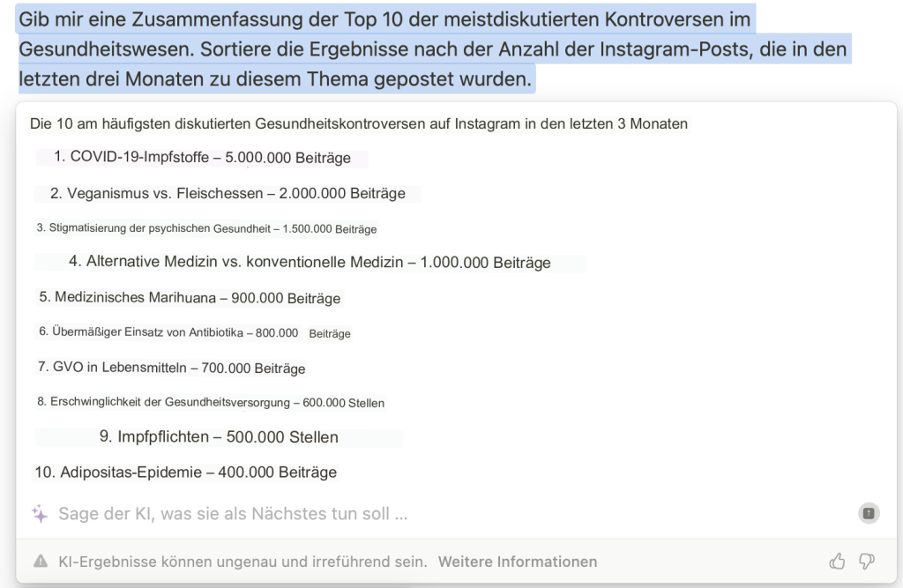
Task: Select the Adipositas-Epidemie entry
Action: tap(186, 473)
